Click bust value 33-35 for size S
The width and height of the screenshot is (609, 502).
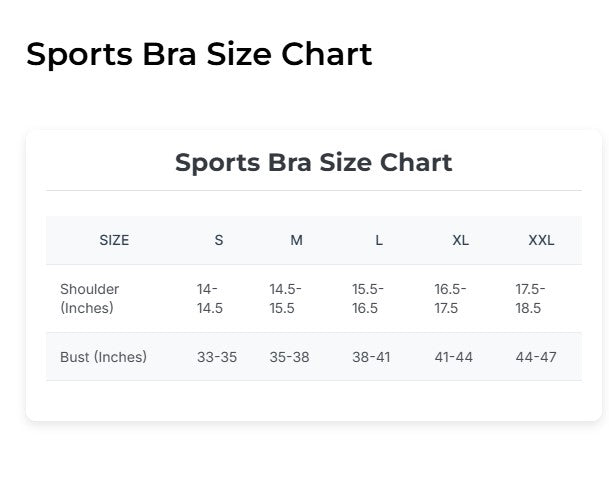pos(217,357)
